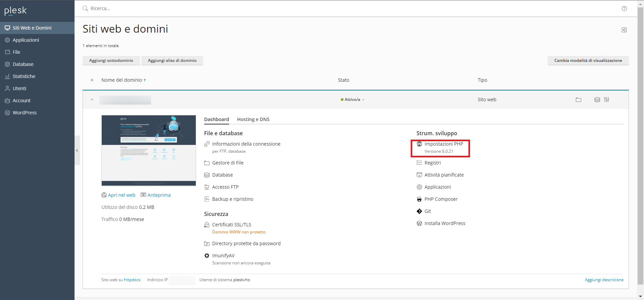Click the database icon in domain row

click(x=597, y=100)
